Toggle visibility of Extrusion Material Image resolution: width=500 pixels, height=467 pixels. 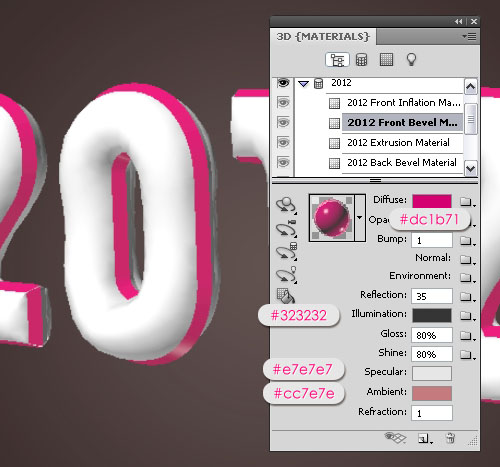(283, 143)
